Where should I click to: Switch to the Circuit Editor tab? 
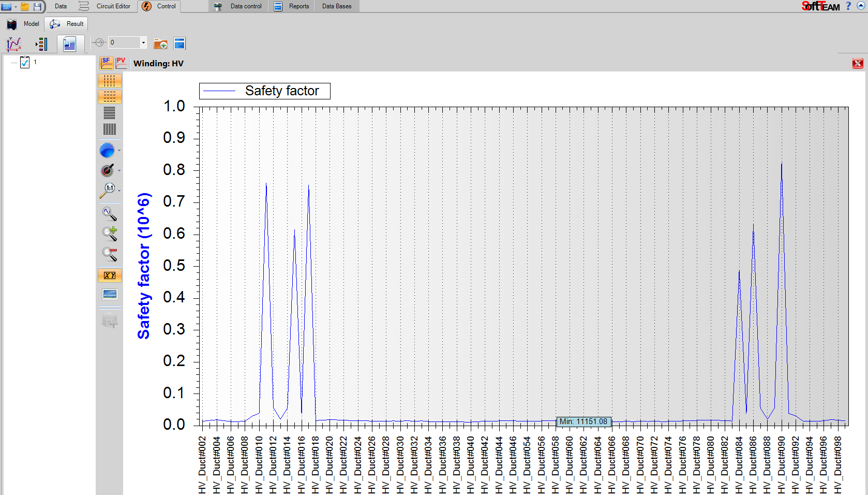[106, 6]
